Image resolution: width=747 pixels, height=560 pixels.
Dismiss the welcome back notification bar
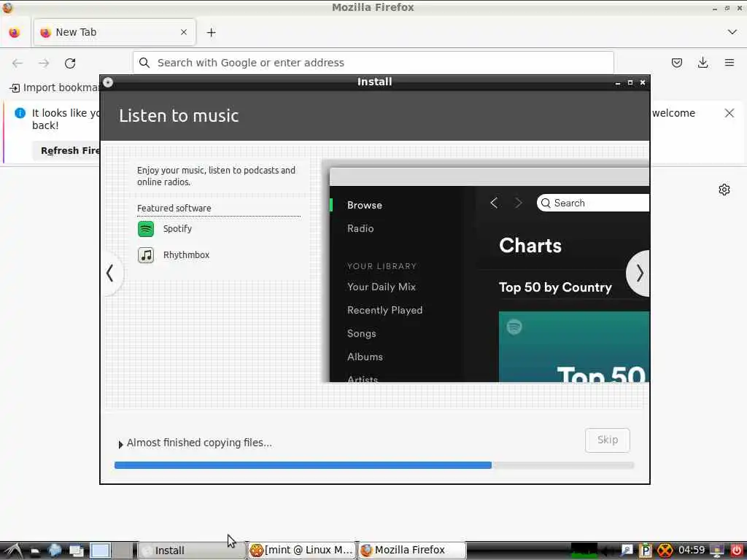pos(729,113)
